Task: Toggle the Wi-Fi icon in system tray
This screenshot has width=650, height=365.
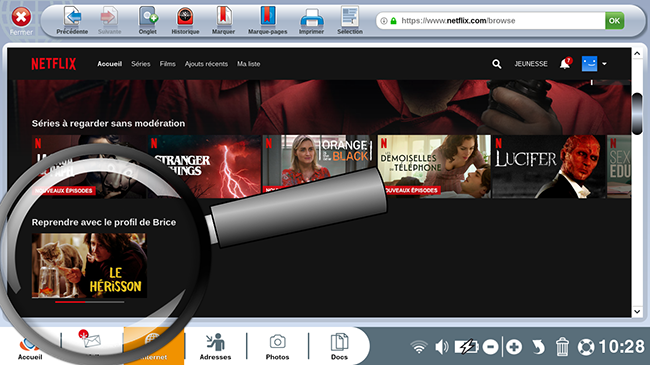Action: tap(419, 347)
